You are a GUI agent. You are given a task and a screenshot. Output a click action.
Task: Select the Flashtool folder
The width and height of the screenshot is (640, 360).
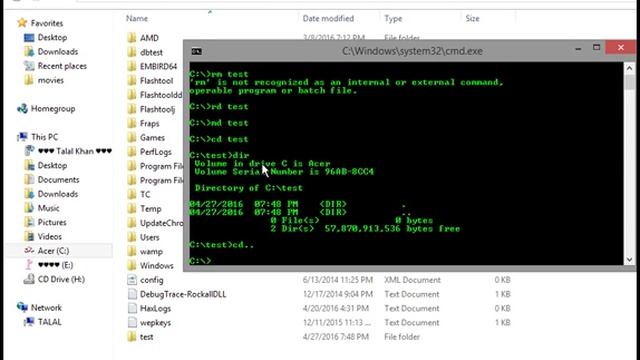pos(156,81)
